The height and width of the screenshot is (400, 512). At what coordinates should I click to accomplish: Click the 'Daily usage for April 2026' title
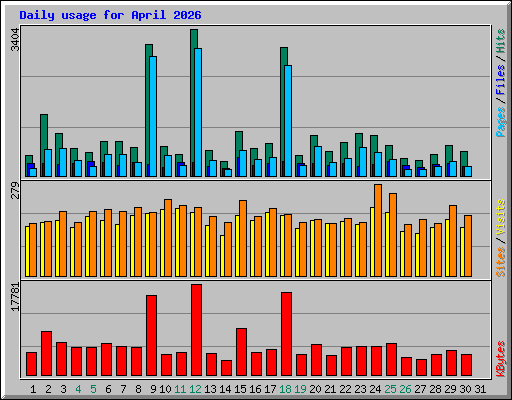pos(110,15)
